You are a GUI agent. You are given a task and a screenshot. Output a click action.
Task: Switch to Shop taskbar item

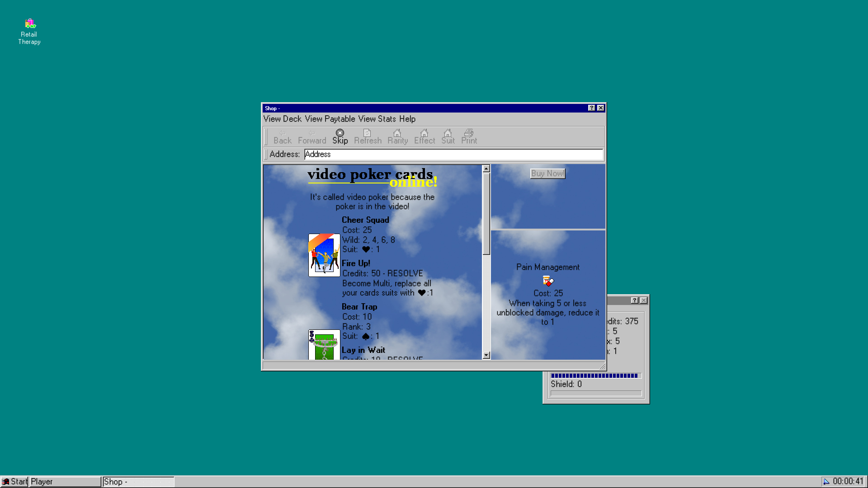pyautogui.click(x=138, y=482)
